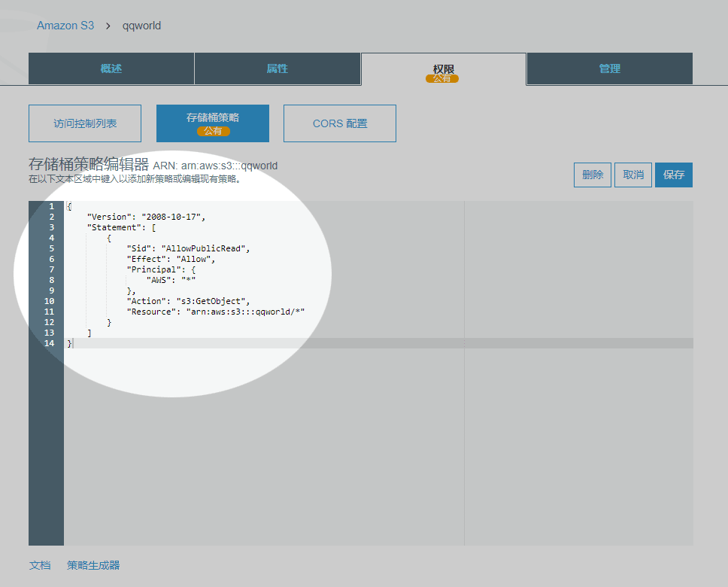The height and width of the screenshot is (587, 728).
Task: Click the ARN: arn:aws:s3:::qqworld text
Action: [x=215, y=166]
